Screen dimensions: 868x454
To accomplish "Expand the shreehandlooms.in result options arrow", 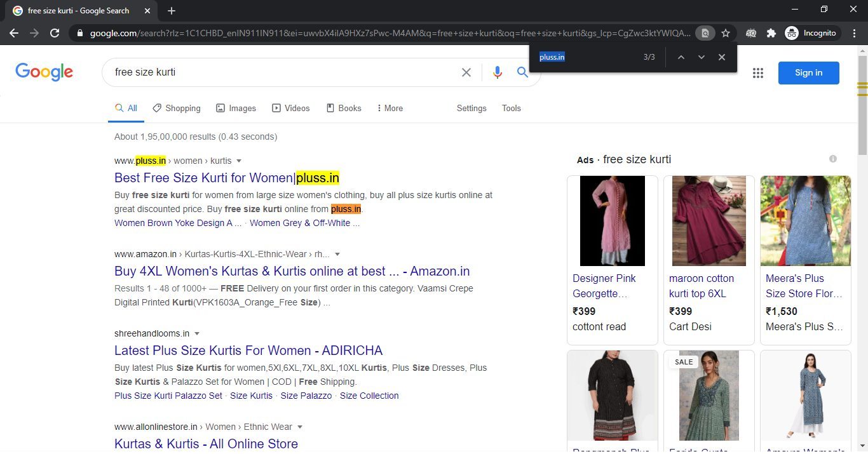I will (x=197, y=334).
